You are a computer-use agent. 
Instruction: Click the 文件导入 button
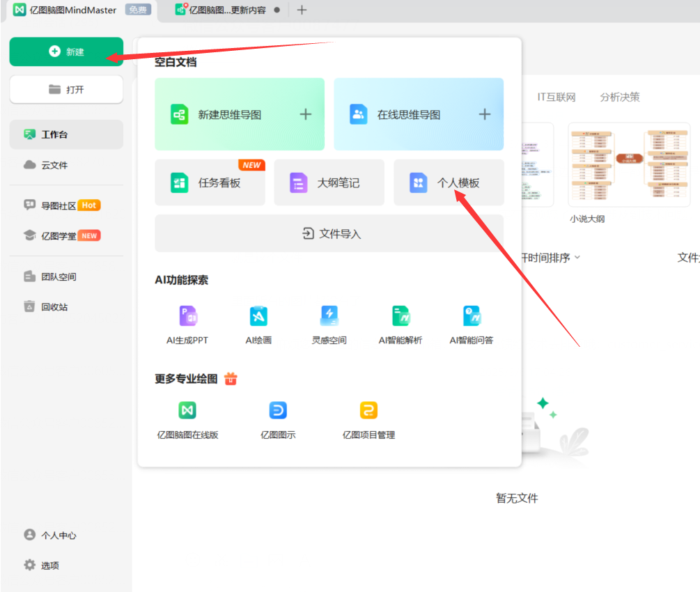[329, 234]
